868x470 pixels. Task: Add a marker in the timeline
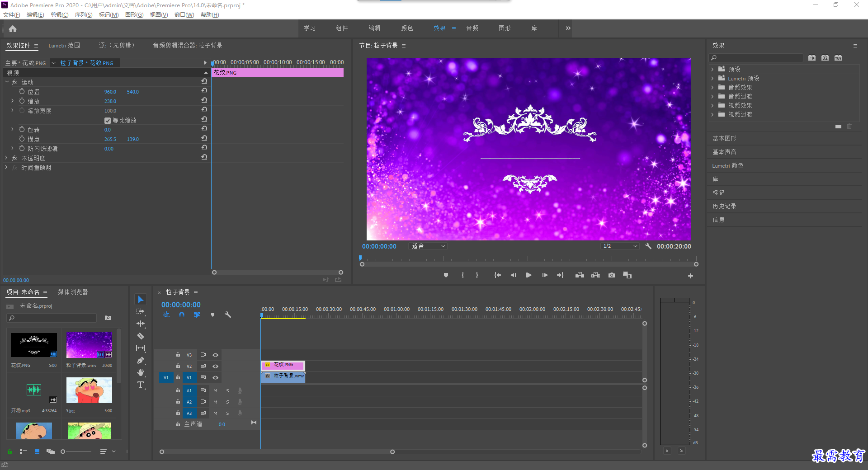[212, 315]
